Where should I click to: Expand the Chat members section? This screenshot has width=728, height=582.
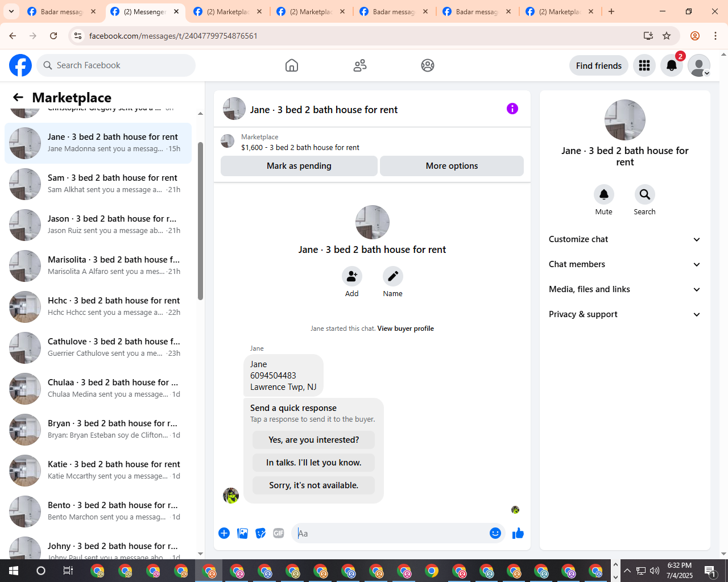[x=625, y=264]
